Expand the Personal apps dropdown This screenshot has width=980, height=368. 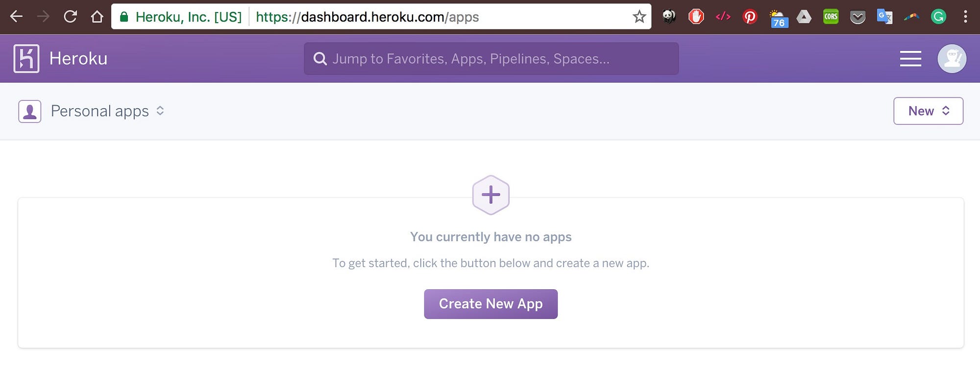tap(107, 111)
